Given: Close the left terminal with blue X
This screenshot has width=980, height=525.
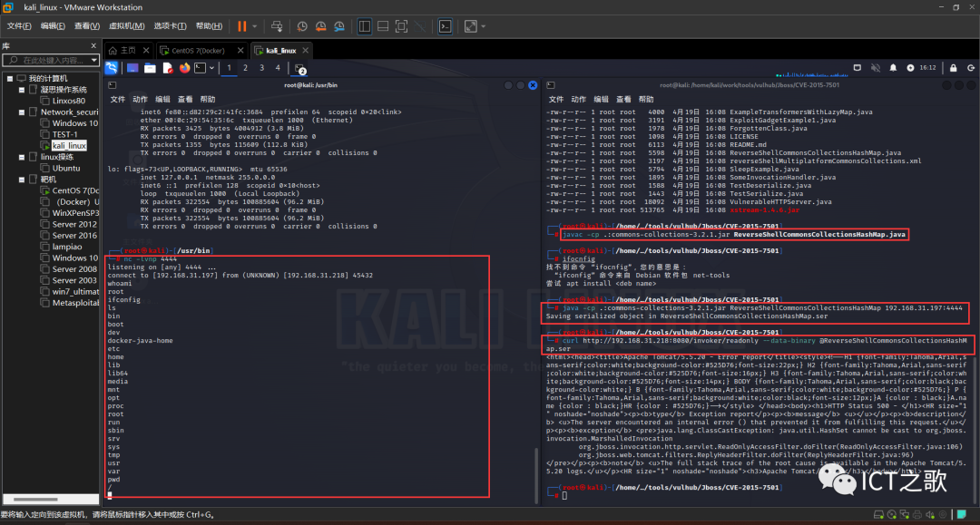Looking at the screenshot, I should coord(533,85).
